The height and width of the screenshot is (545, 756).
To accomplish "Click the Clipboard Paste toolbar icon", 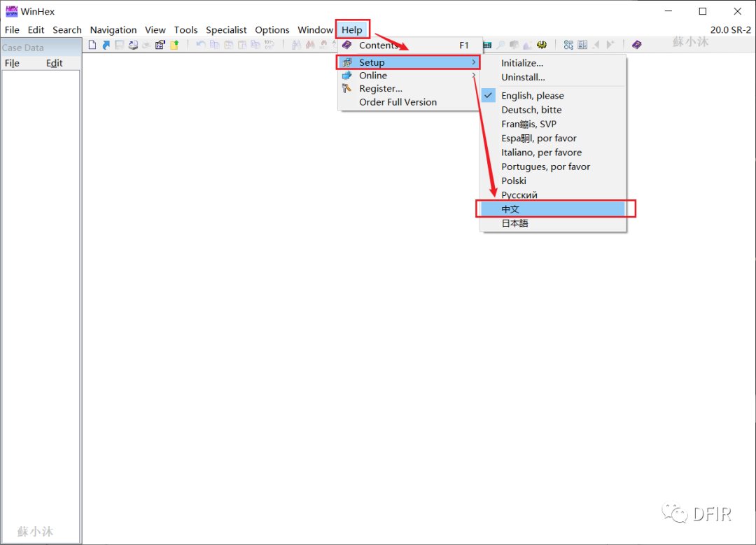I will click(242, 45).
